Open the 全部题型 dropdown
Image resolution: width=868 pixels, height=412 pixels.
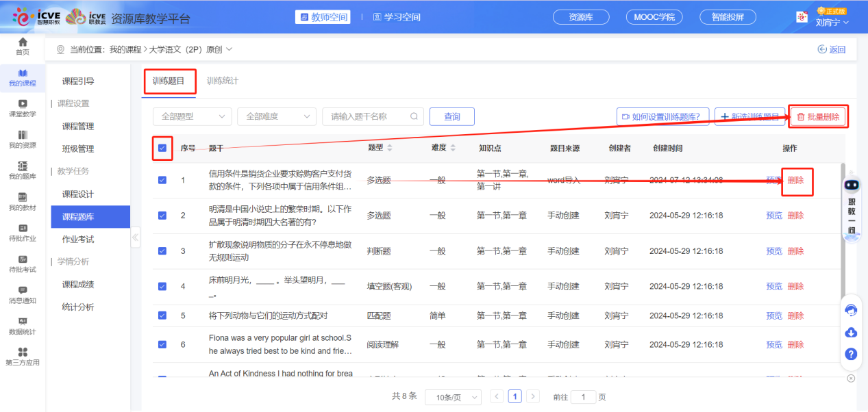click(x=192, y=117)
